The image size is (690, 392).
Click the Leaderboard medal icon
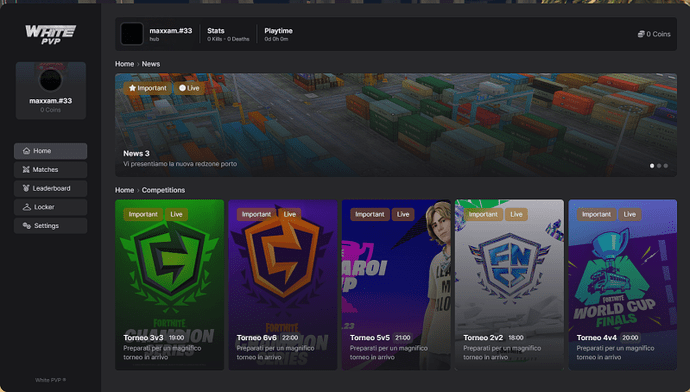coord(26,188)
